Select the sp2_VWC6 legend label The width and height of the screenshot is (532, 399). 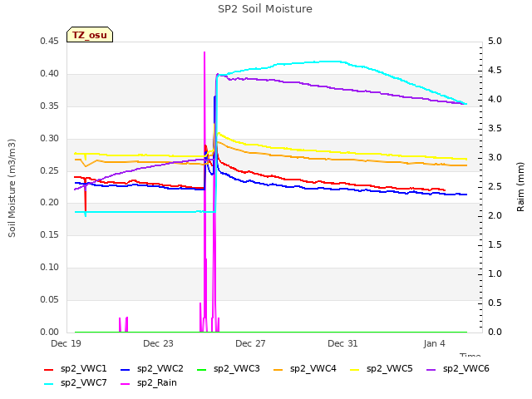[x=465, y=369]
